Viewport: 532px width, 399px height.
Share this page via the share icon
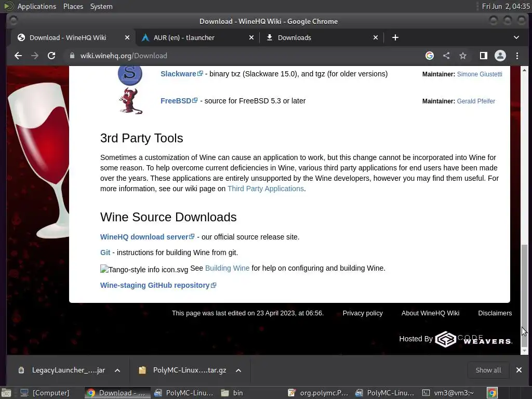point(446,56)
